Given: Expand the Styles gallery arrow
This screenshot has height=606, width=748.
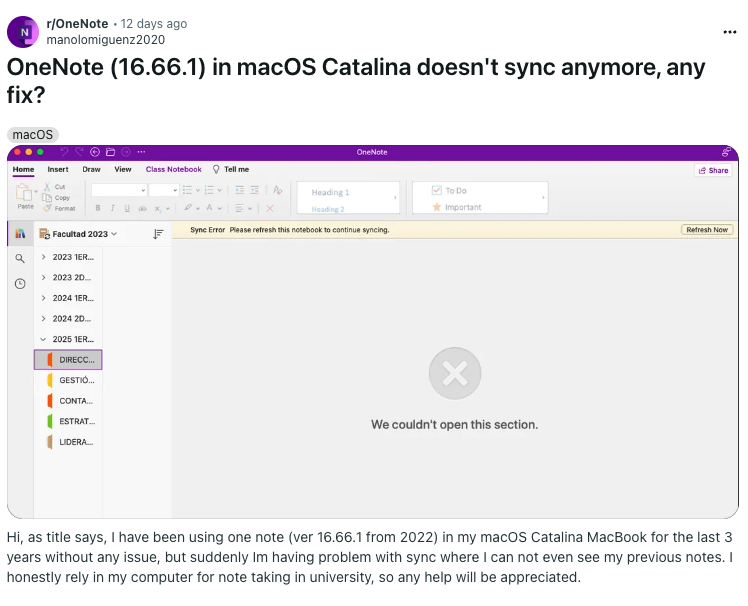Looking at the screenshot, I should click(395, 197).
